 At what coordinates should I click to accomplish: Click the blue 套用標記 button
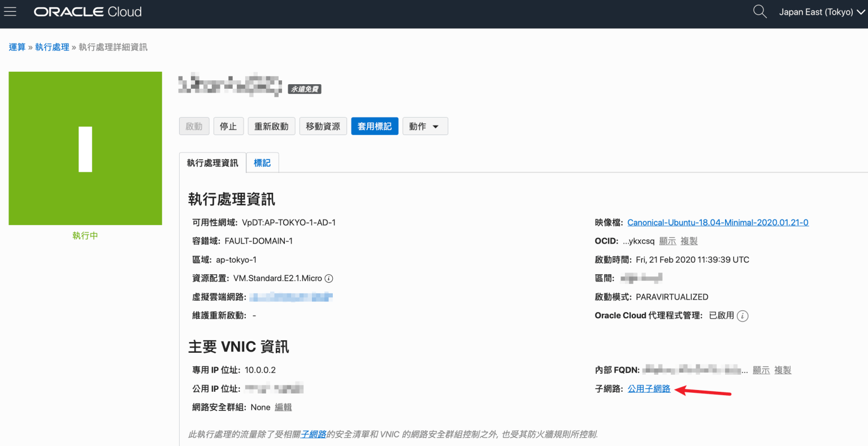pos(375,127)
